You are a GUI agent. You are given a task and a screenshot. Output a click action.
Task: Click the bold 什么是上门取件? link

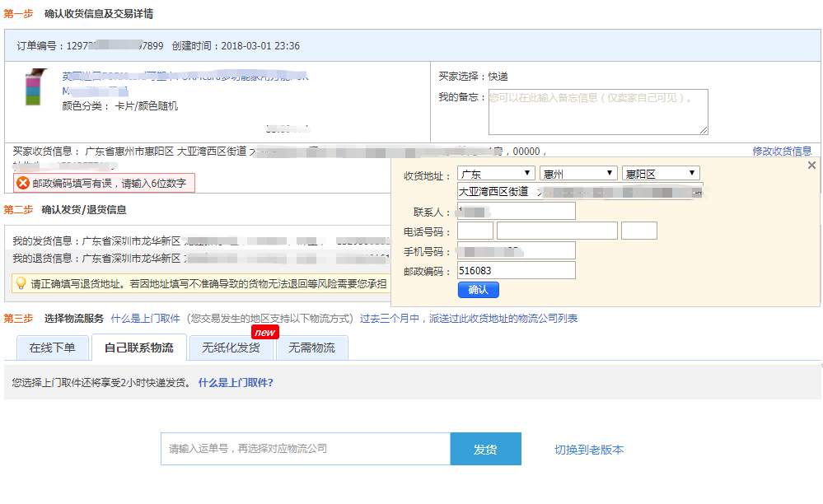[235, 382]
